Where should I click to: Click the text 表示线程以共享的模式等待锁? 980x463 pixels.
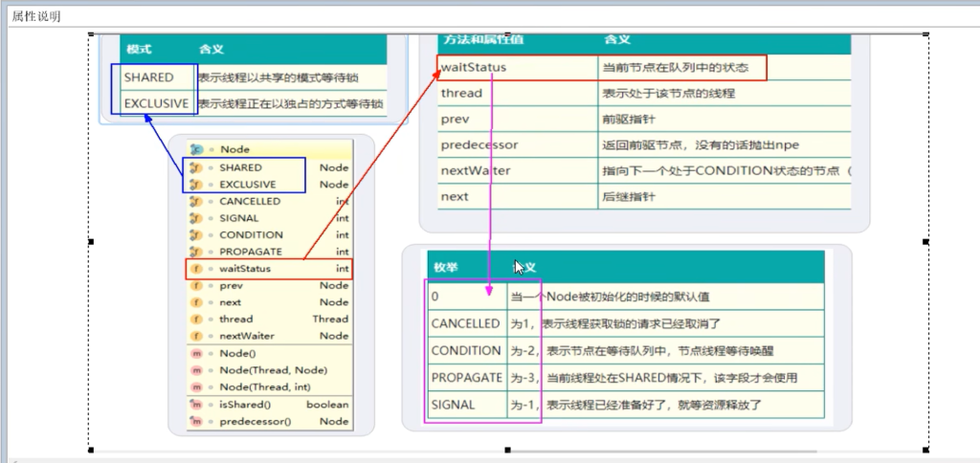(x=278, y=78)
